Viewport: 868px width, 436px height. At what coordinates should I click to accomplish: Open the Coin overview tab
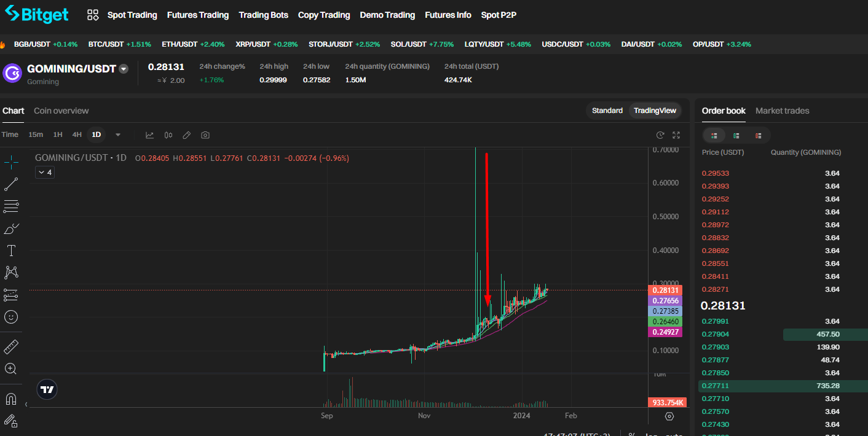tap(61, 111)
